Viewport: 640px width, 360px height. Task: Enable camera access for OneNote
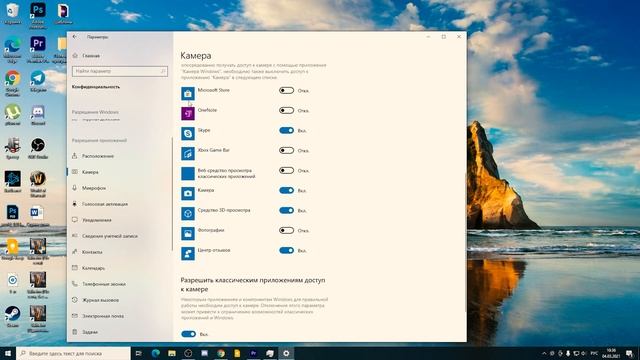tap(286, 110)
